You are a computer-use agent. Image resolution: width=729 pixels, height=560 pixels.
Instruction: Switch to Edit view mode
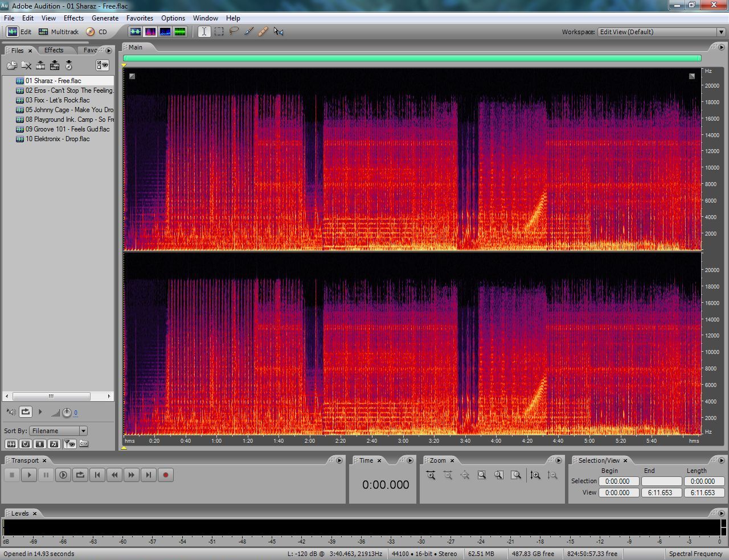point(19,32)
